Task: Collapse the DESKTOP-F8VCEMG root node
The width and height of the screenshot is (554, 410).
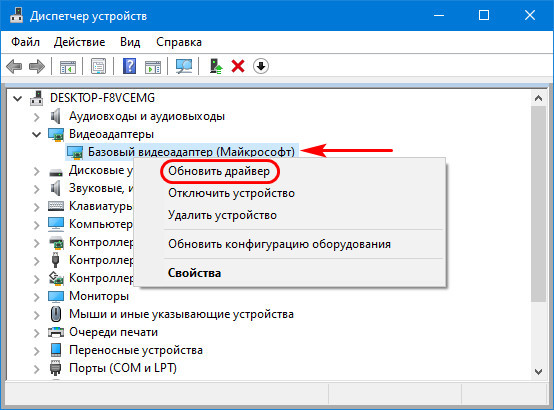Action: (17, 98)
